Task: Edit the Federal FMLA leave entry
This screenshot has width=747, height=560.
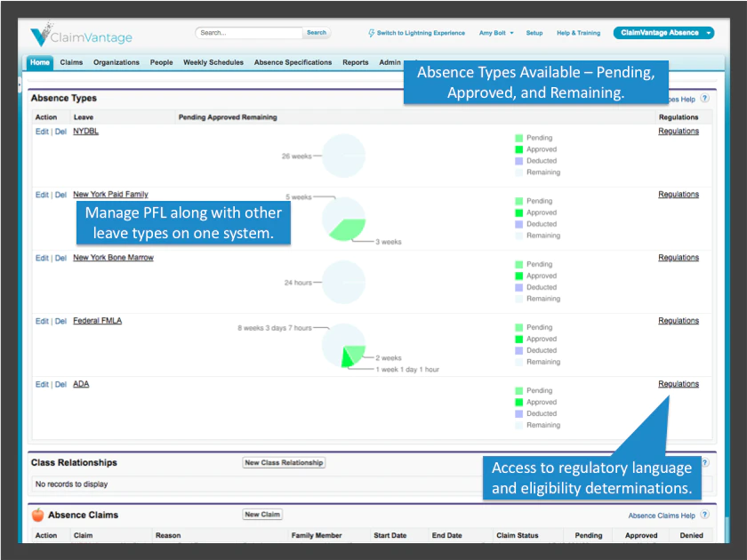Action: pyautogui.click(x=42, y=321)
